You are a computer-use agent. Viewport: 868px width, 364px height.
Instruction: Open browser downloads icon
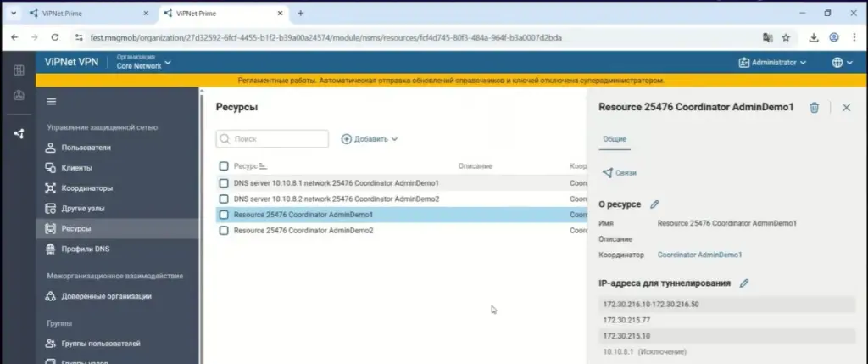pos(813,37)
